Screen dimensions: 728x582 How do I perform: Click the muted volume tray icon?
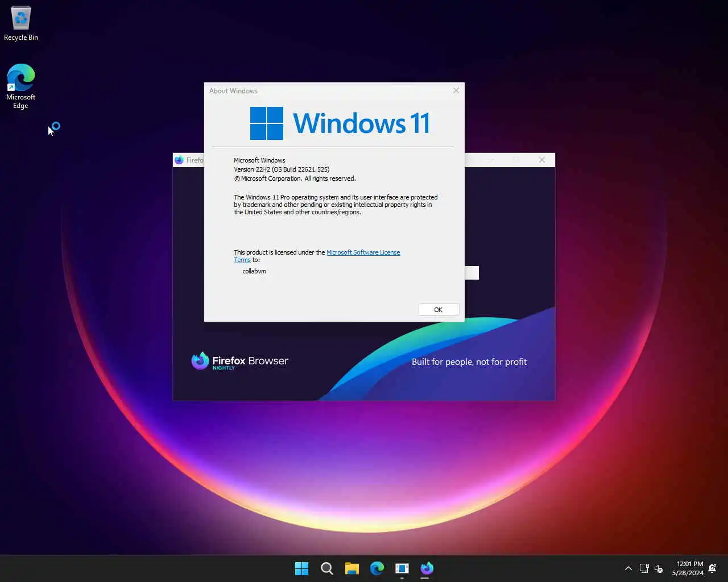tap(659, 568)
